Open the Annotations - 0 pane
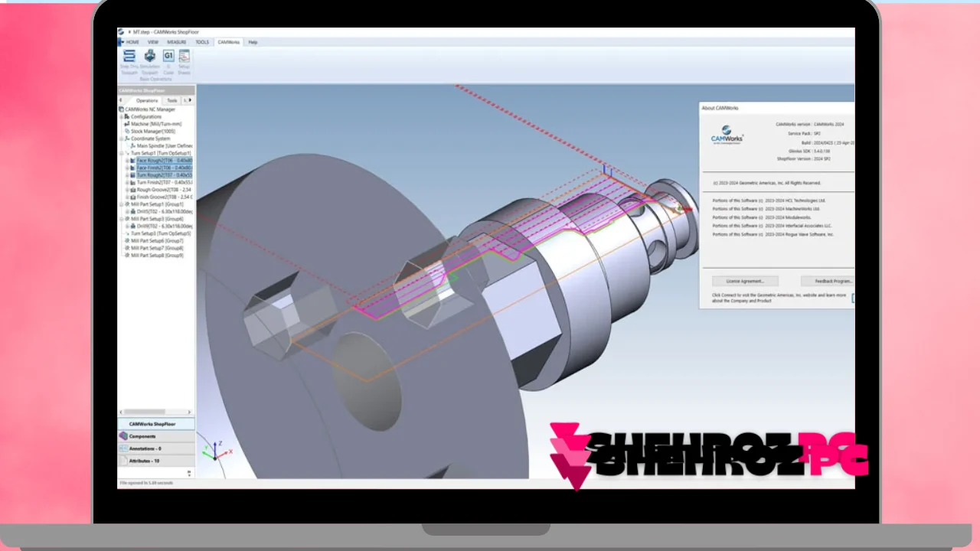The width and height of the screenshot is (980, 551). point(156,448)
